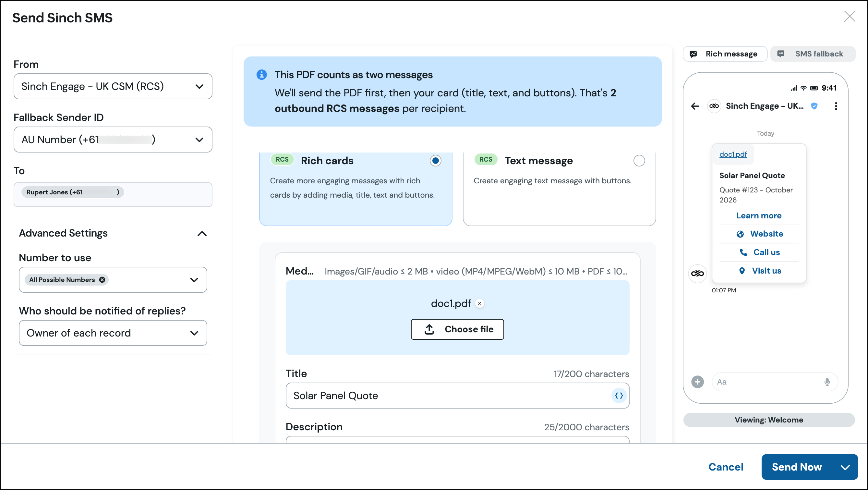Switch to the Rich message preview tab
Viewport: 868px width, 490px height.
[x=725, y=54]
